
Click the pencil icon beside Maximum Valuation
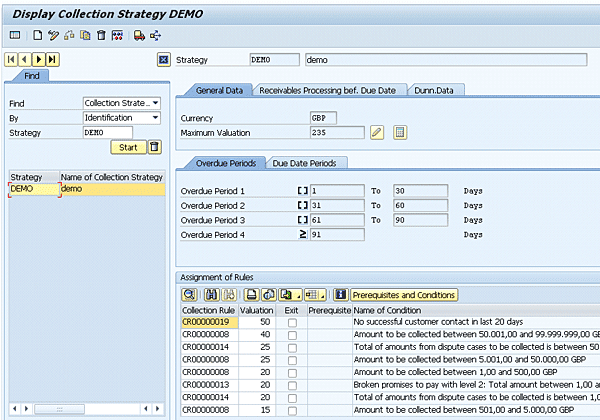click(377, 132)
